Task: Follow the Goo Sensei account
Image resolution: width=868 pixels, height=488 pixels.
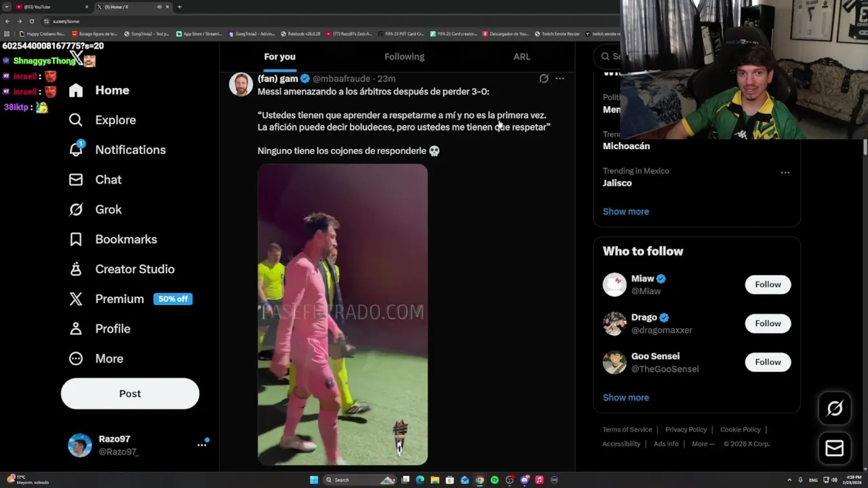Action: (x=768, y=362)
